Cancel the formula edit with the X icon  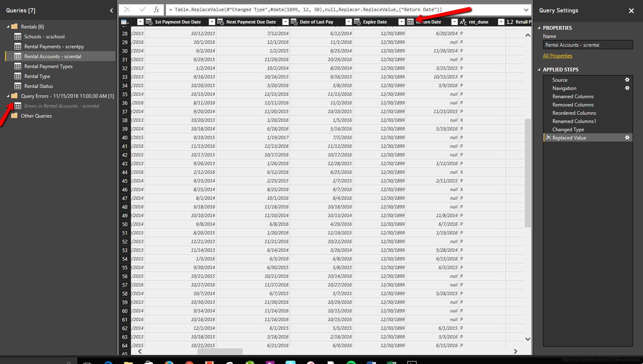tap(127, 9)
